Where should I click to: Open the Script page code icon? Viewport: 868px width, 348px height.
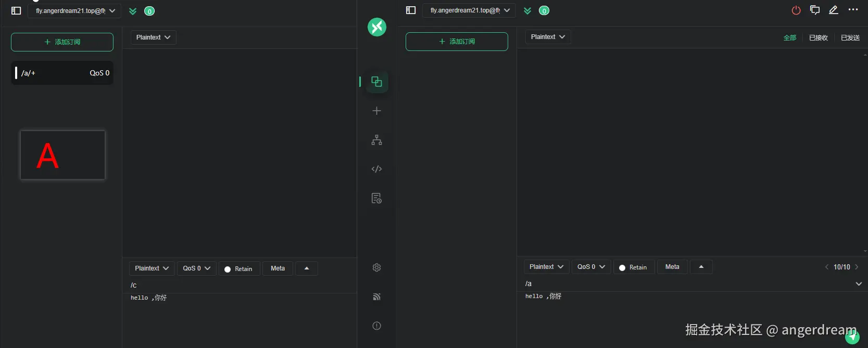tap(376, 169)
